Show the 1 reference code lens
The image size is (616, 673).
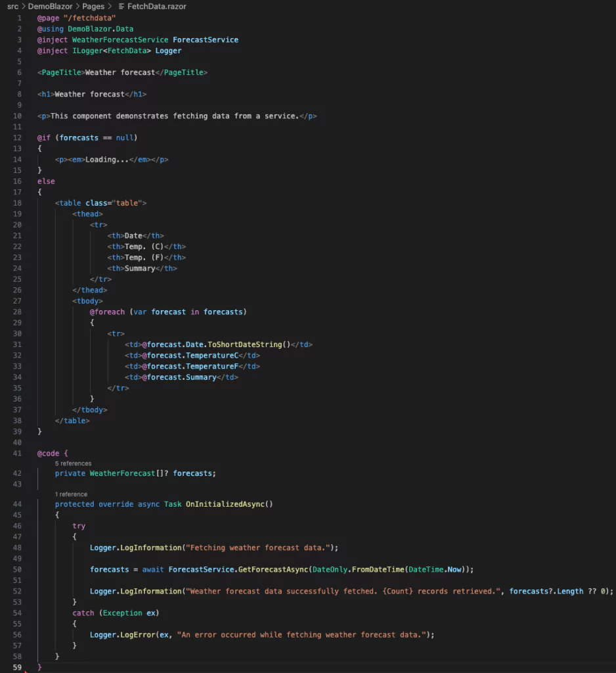tap(71, 494)
